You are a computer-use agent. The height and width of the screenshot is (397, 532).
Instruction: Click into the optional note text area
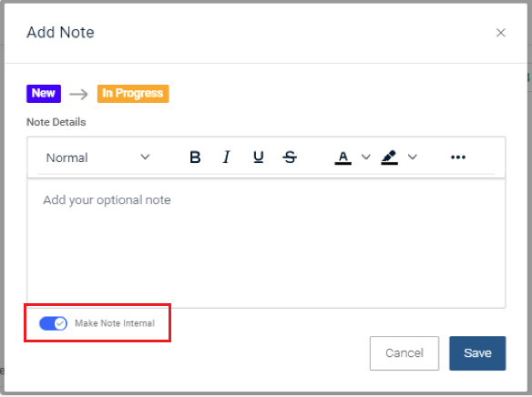266,243
